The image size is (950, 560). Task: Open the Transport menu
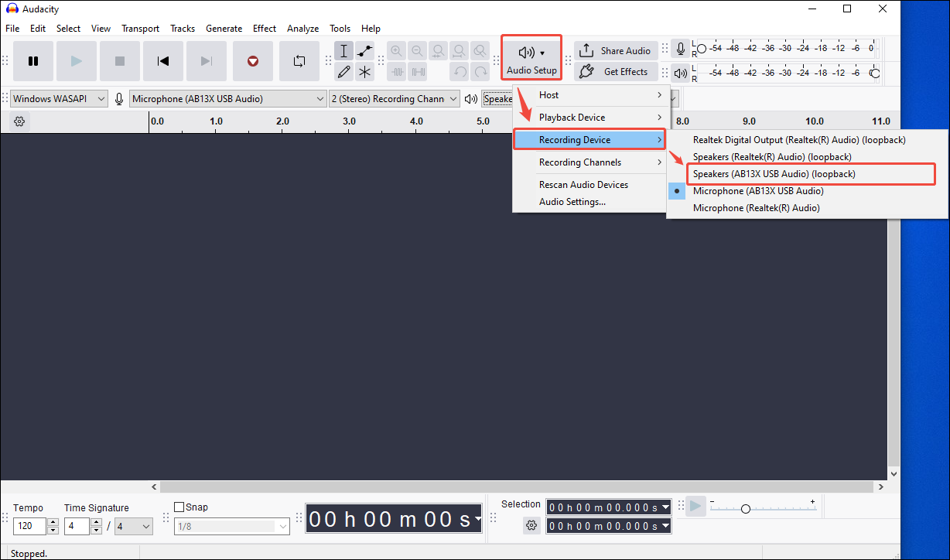tap(141, 29)
